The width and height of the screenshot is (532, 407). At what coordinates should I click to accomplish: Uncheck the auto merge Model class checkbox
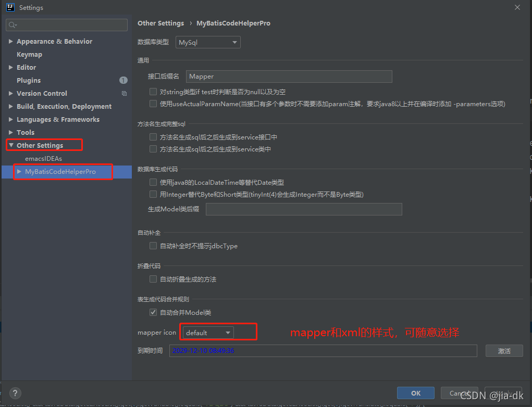[x=153, y=312]
